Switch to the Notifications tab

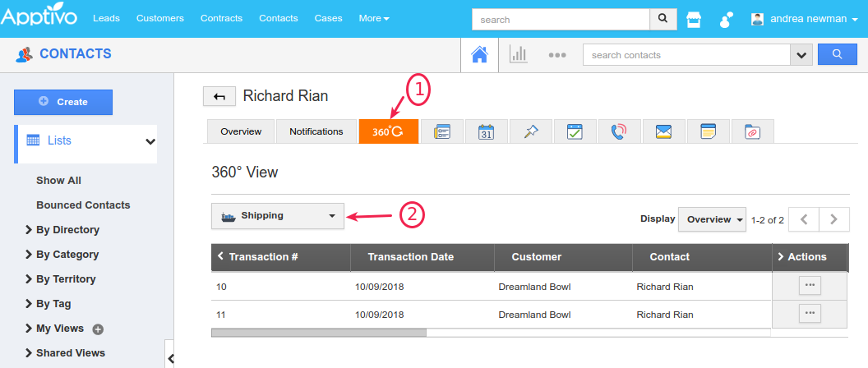point(316,131)
